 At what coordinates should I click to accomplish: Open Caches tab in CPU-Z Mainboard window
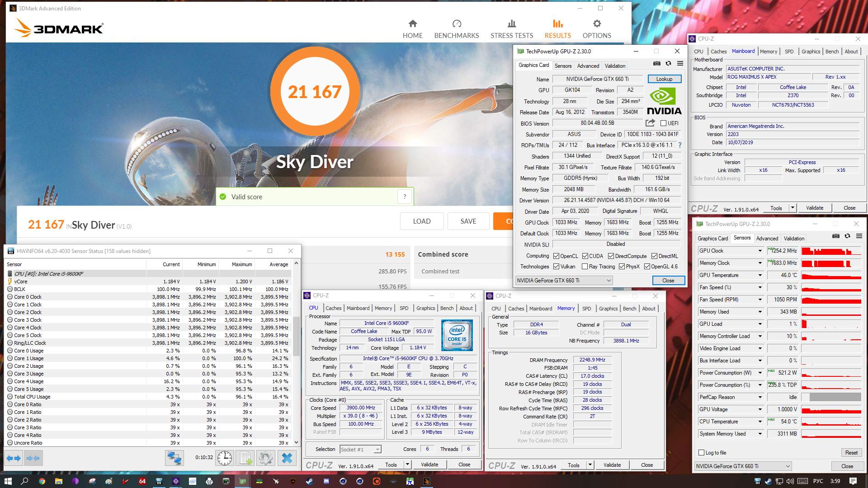tap(718, 52)
